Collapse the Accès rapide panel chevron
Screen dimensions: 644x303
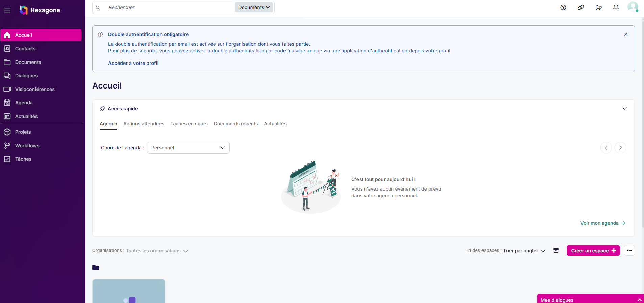click(x=625, y=109)
